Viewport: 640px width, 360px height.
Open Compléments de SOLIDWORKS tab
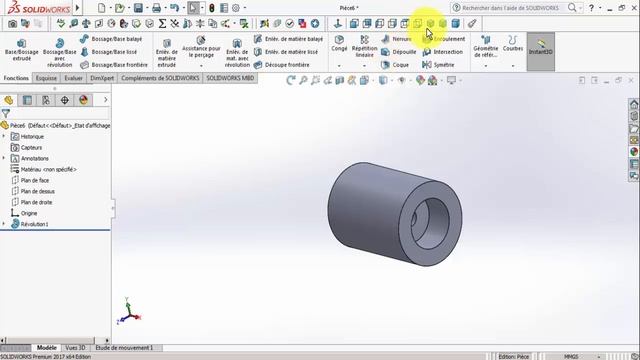[x=160, y=78]
